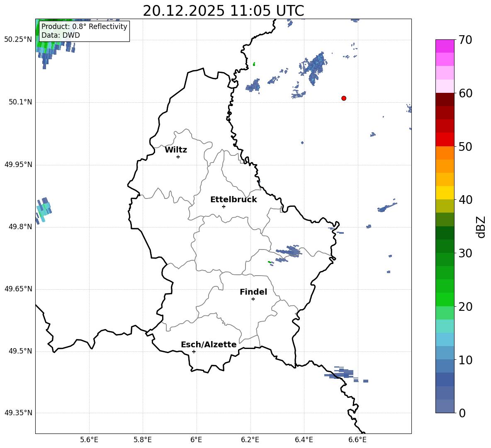
Task: Click the 'Product: 0.8° Reflectivity' text
Action: tap(84, 26)
